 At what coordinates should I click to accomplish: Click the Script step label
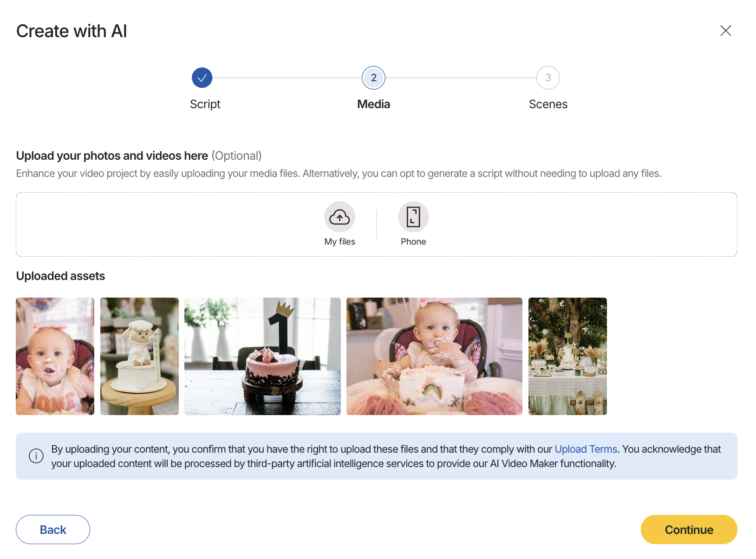coord(205,104)
